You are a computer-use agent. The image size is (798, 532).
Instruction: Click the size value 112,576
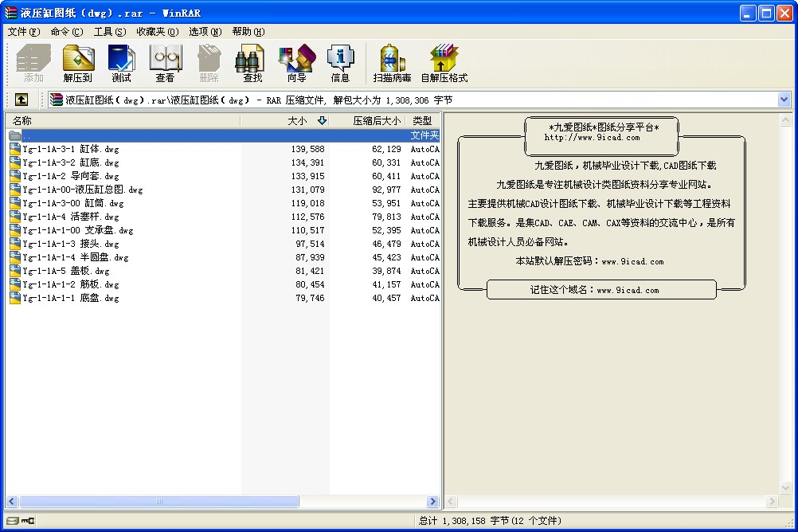[307, 217]
